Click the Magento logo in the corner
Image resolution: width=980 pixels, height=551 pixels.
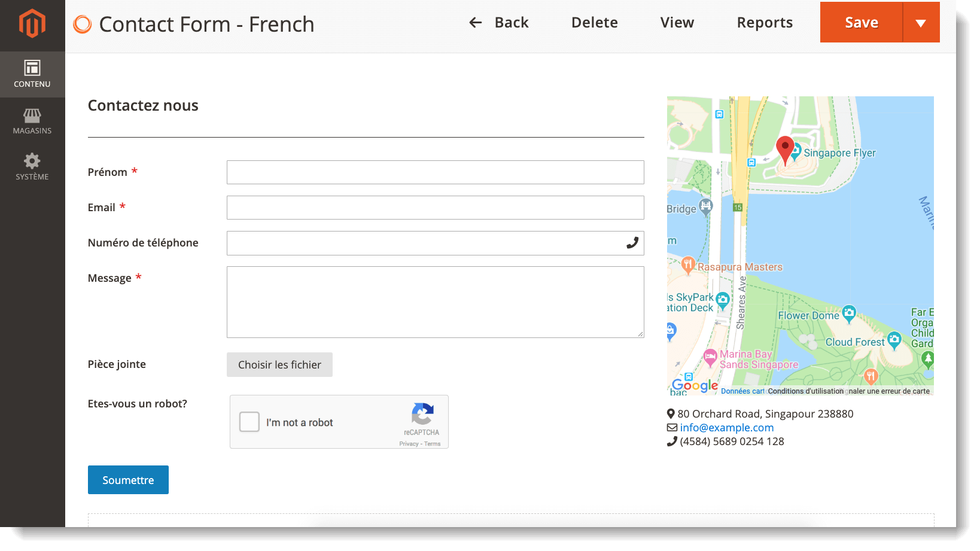[32, 24]
